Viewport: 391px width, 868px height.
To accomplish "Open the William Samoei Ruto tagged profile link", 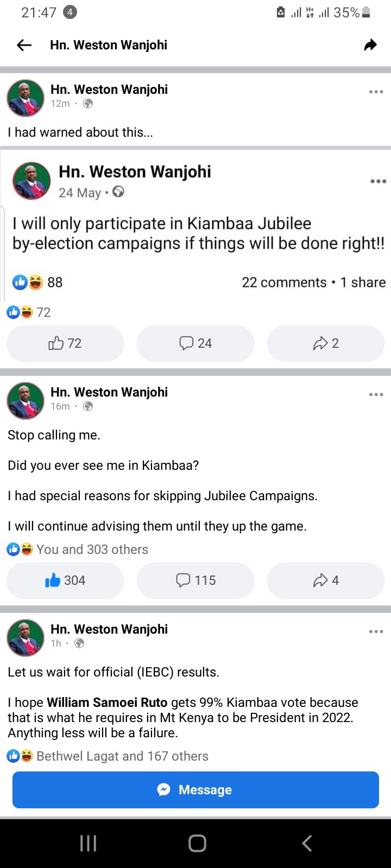I will point(107,703).
